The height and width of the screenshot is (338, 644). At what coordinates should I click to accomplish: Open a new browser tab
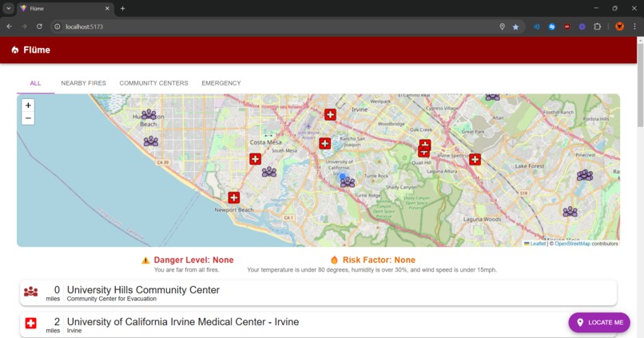(x=122, y=8)
